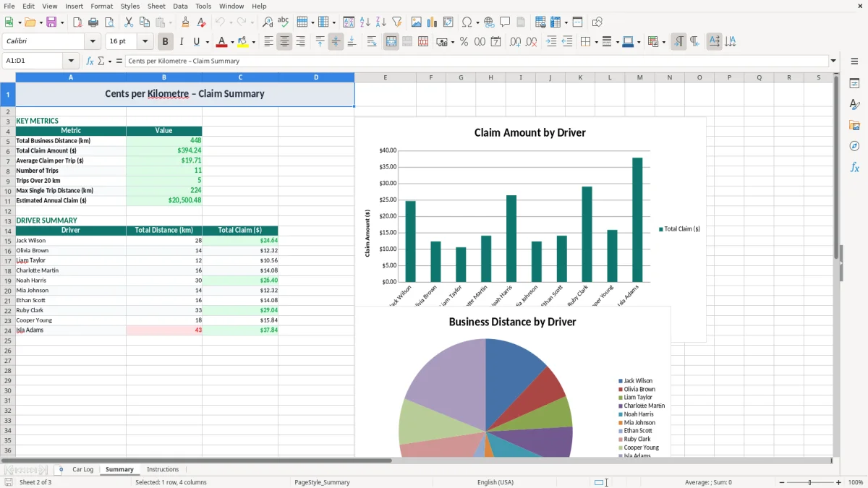Click the Clear Direct Formatting icon
The image size is (868, 488).
coord(201,22)
